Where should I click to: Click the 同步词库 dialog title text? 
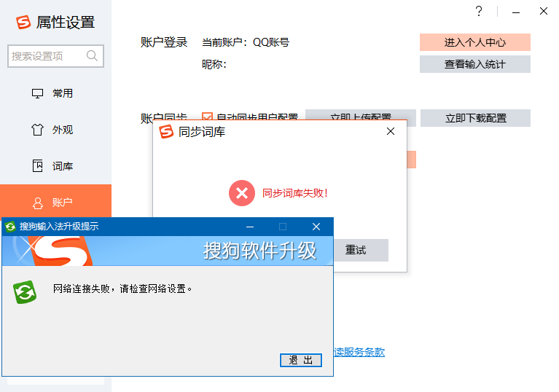click(202, 132)
